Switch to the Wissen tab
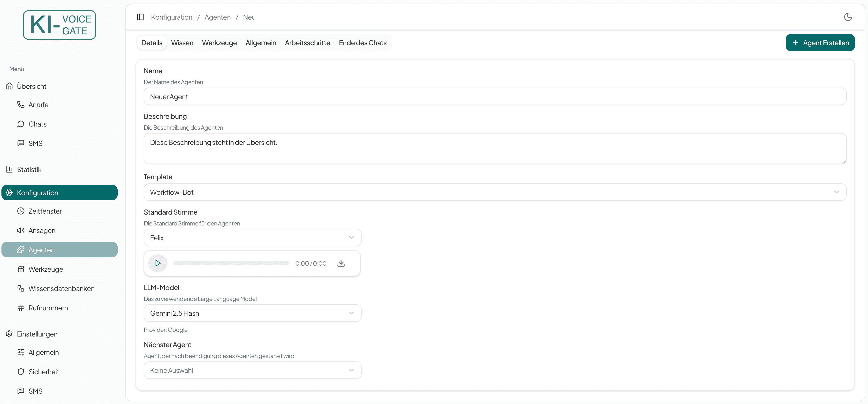This screenshot has height=404, width=868. [182, 43]
